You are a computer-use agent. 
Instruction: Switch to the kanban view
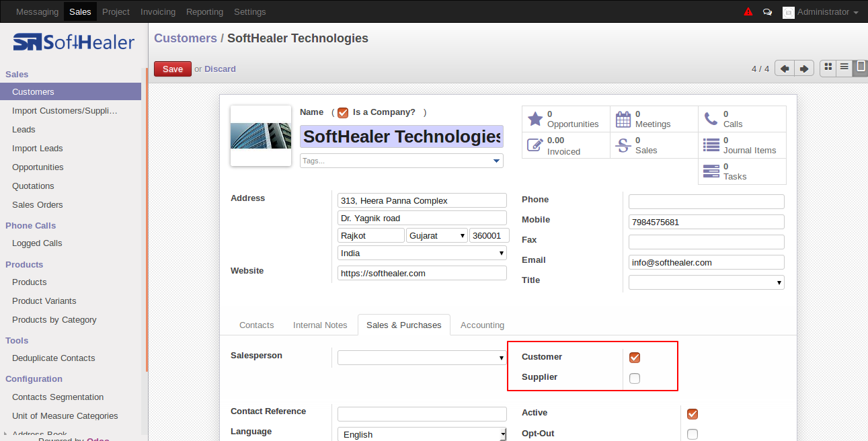tap(828, 67)
